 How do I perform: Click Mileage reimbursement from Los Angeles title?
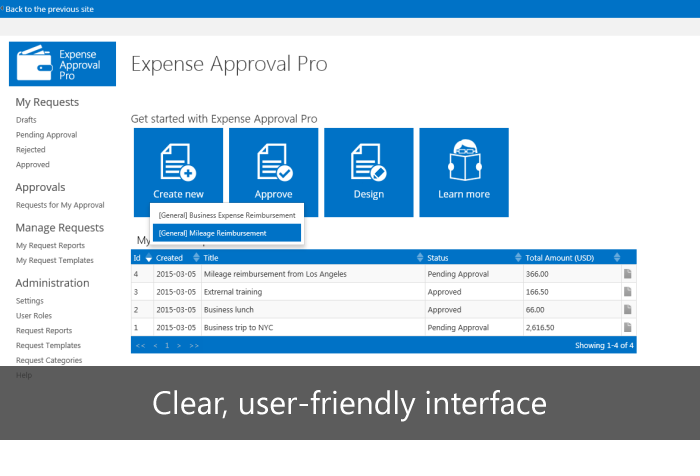tap(275, 274)
